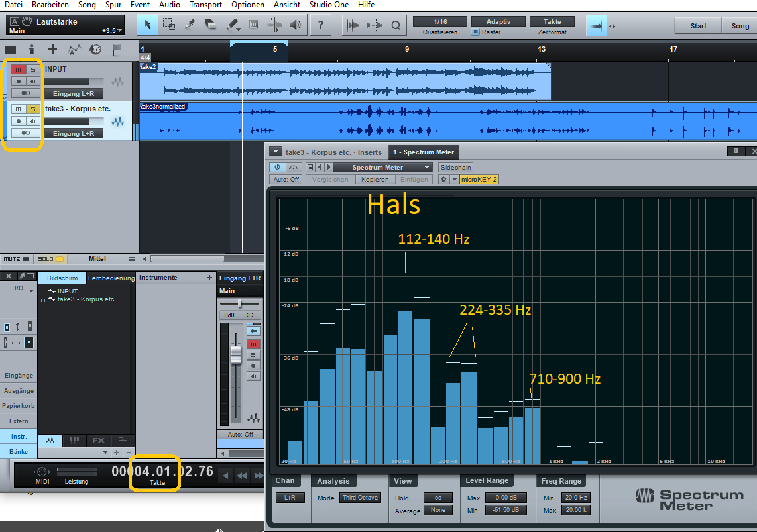Open the question mark help tool

(x=321, y=25)
